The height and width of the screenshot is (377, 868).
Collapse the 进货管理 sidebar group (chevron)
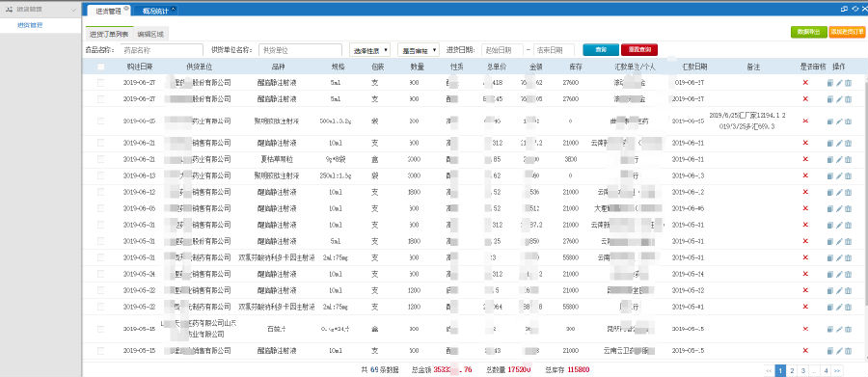pyautogui.click(x=74, y=11)
